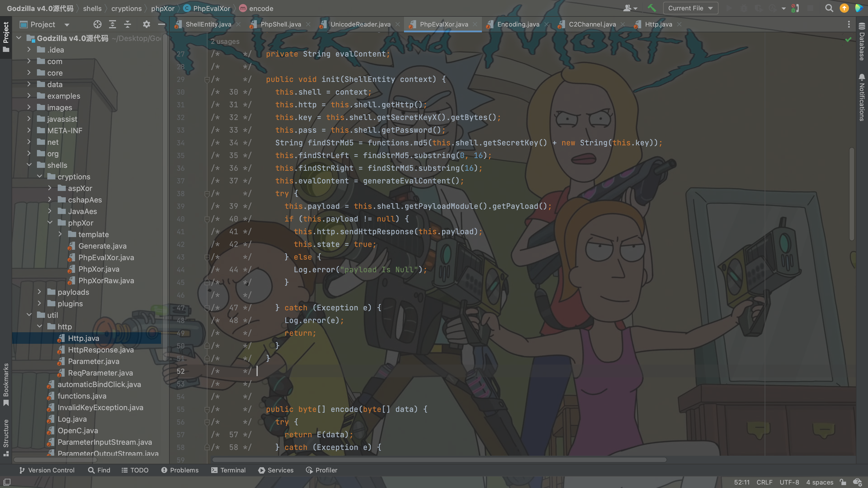This screenshot has height=488, width=868.
Task: Switch to C2Channel.java tab
Action: pos(592,24)
